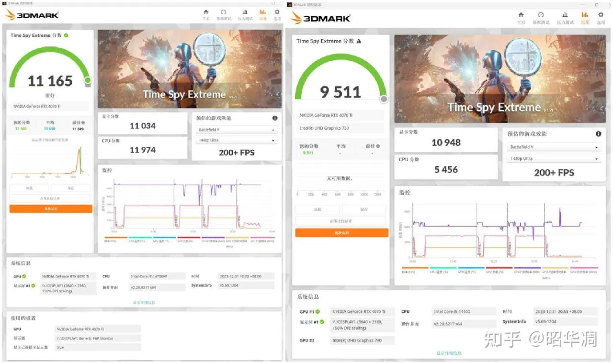Toggle orange frame rate legend in right monitoring chart
Image resolution: width=613 pixels, height=364 pixels.
point(415,270)
